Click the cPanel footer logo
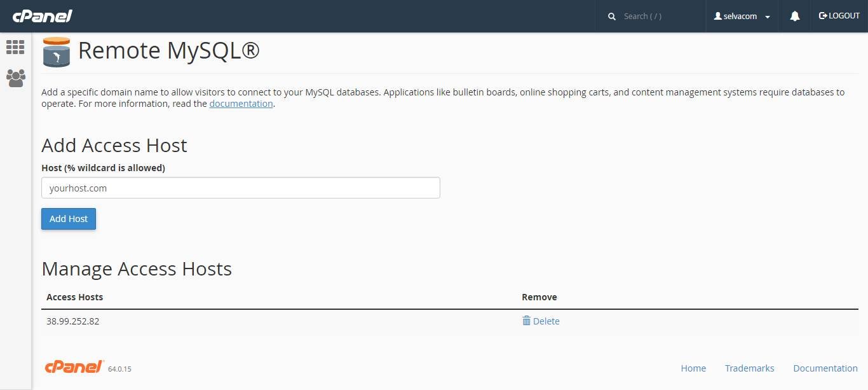The image size is (868, 390). (74, 366)
